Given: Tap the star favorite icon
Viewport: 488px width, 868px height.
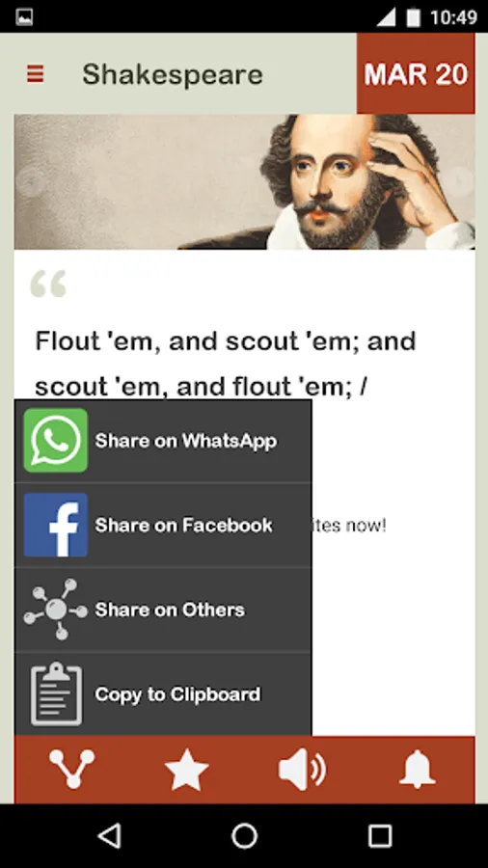Looking at the screenshot, I should pos(186,770).
